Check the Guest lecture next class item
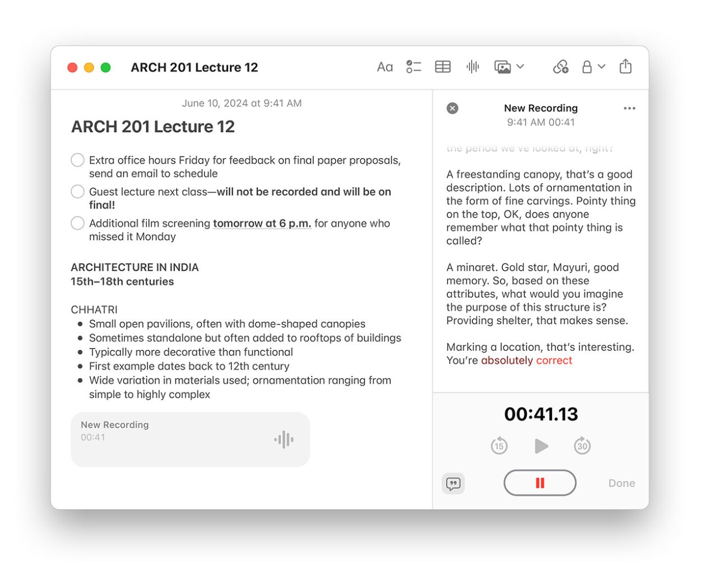 tap(77, 192)
